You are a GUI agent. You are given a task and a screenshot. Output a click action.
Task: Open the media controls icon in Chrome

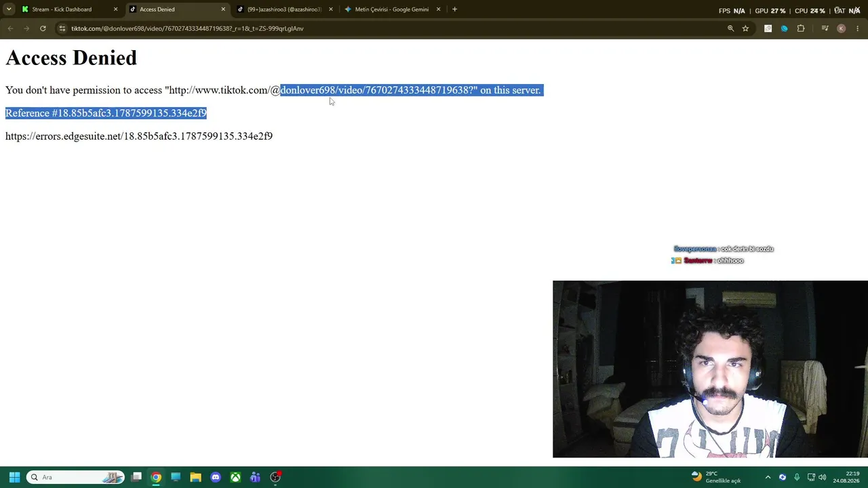[x=825, y=28]
